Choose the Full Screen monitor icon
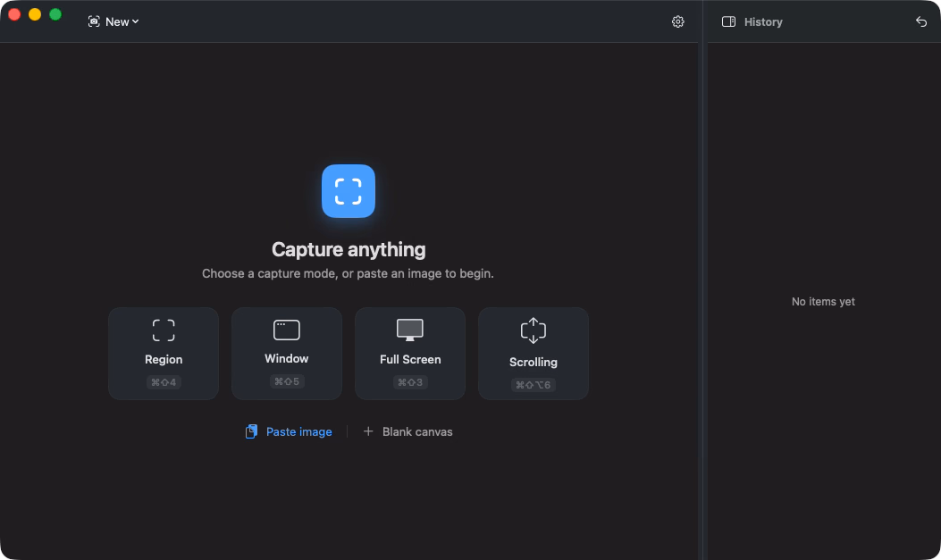 [410, 330]
